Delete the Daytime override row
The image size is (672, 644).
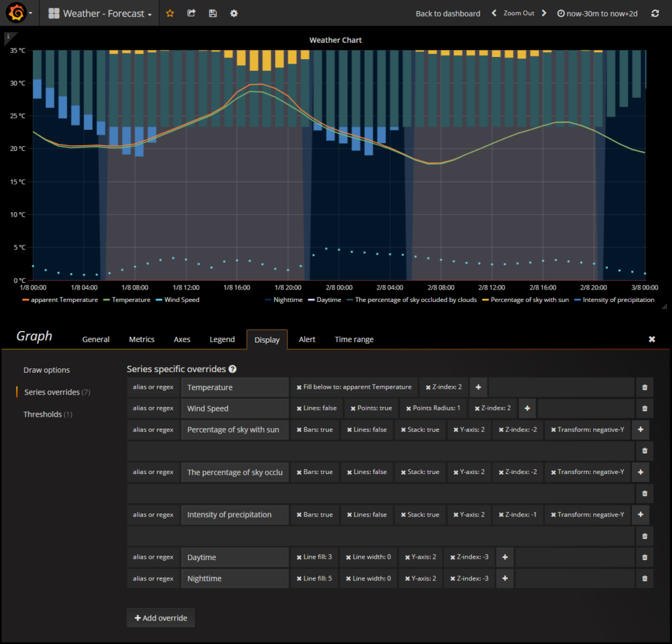point(644,557)
